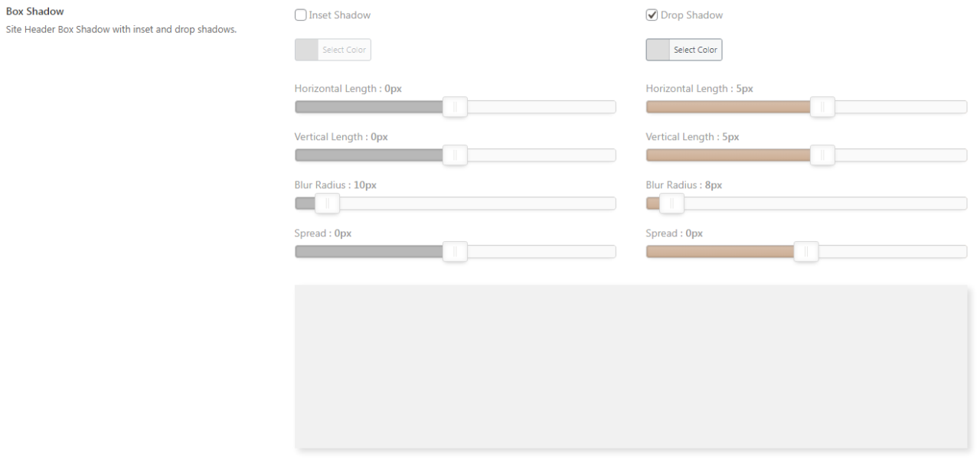Click the inset shadow color swatch
This screenshot has width=980, height=463.
coord(305,49)
